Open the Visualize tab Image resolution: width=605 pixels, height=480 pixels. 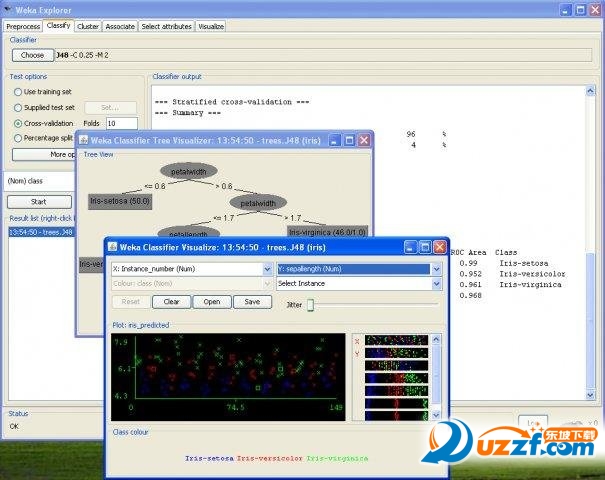coord(211,26)
